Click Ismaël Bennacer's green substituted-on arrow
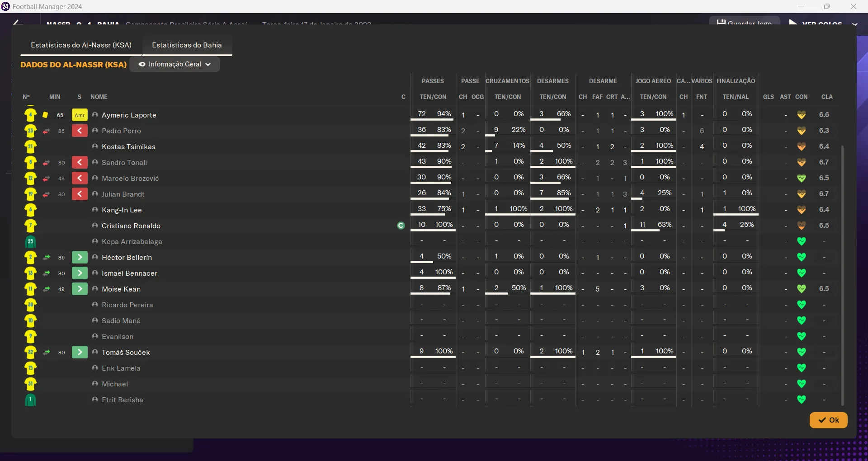The width and height of the screenshot is (868, 461). 80,273
